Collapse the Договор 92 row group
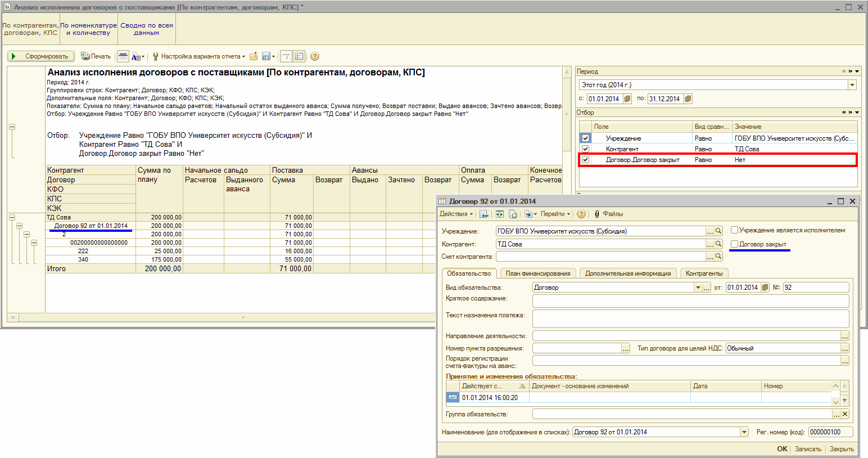This screenshot has height=458, width=868. [19, 226]
